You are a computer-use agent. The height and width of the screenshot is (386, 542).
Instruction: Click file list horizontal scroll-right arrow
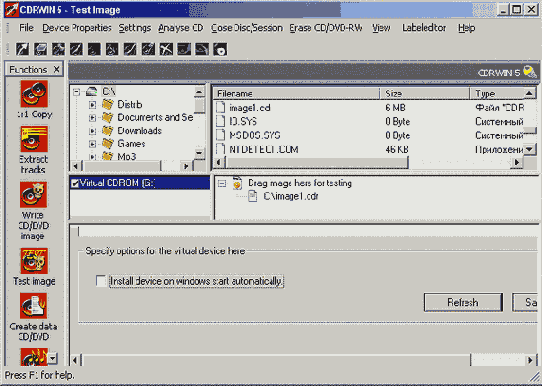pos(517,162)
